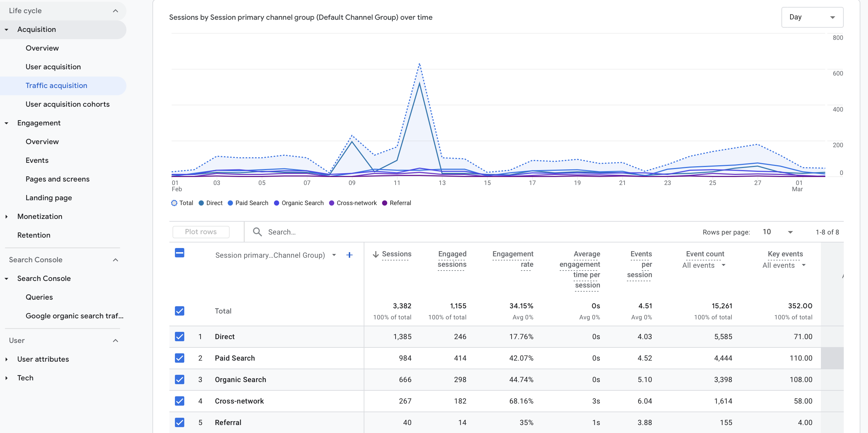Image resolution: width=868 pixels, height=433 pixels.
Task: Open the table search magnifier icon
Action: click(x=257, y=232)
